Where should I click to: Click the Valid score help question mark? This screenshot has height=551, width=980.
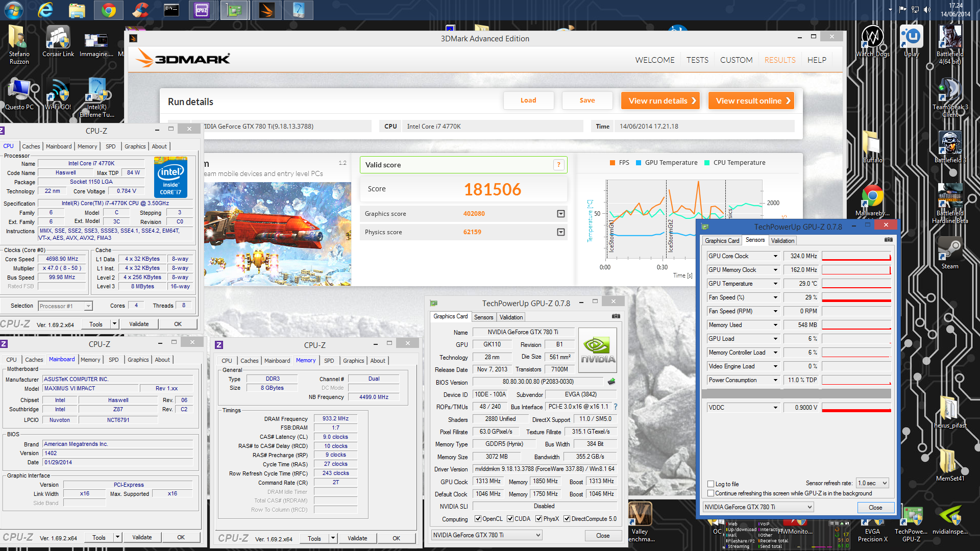[559, 164]
